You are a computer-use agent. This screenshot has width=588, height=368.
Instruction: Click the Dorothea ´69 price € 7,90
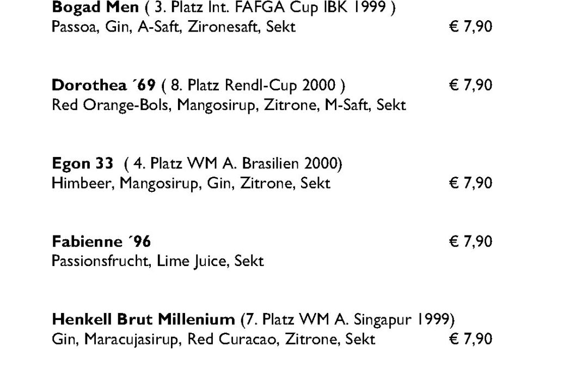coord(470,85)
